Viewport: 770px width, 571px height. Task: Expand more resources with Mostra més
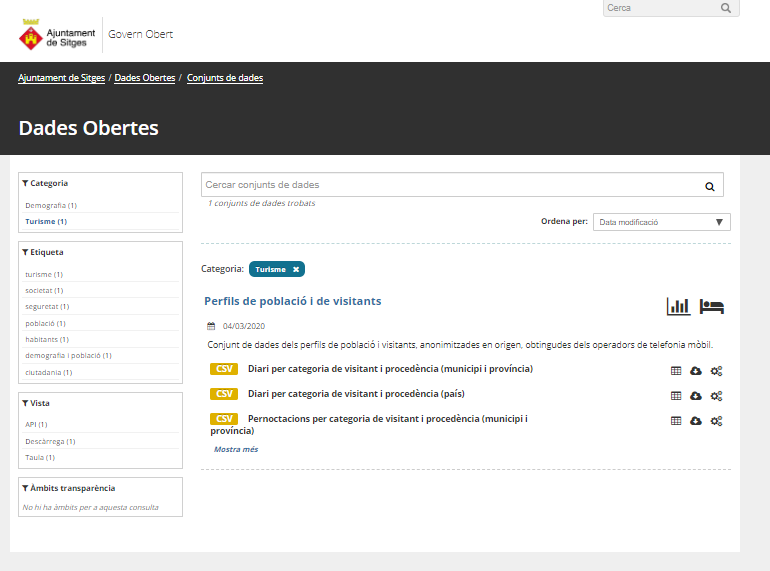click(236, 450)
